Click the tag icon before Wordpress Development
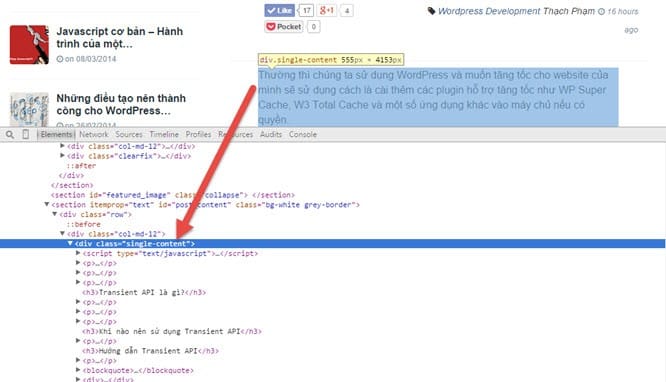This screenshot has height=382, width=666. pos(431,11)
